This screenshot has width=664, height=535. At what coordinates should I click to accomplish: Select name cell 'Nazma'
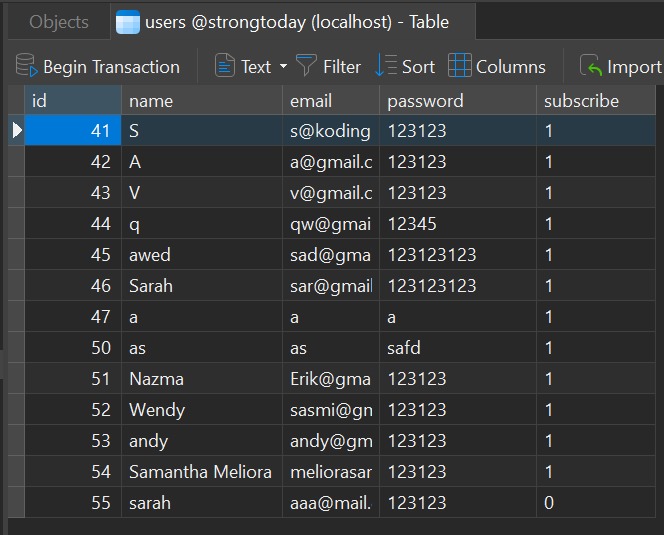tap(202, 379)
